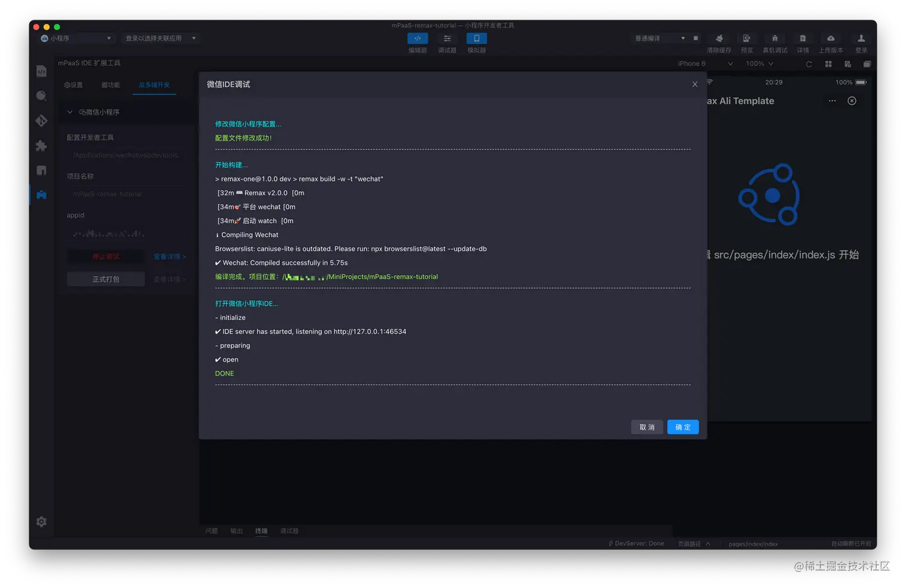Click the DevServer: Done status entry
The image size is (906, 588).
(x=636, y=544)
